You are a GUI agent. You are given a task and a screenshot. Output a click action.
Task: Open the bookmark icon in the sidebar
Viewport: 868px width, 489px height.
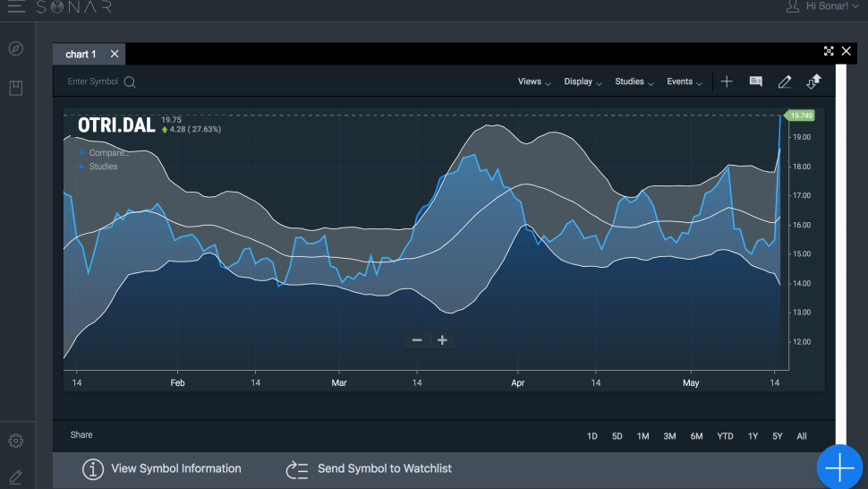pyautogui.click(x=16, y=88)
